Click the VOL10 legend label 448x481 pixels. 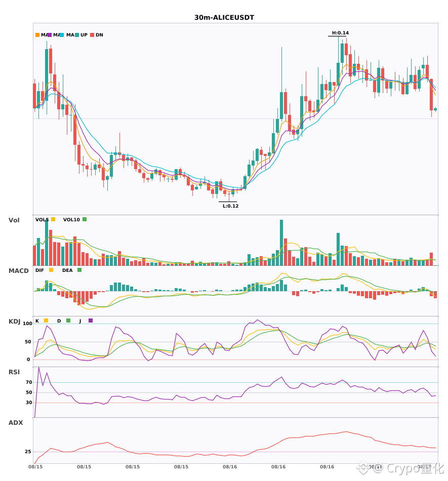[x=71, y=220]
